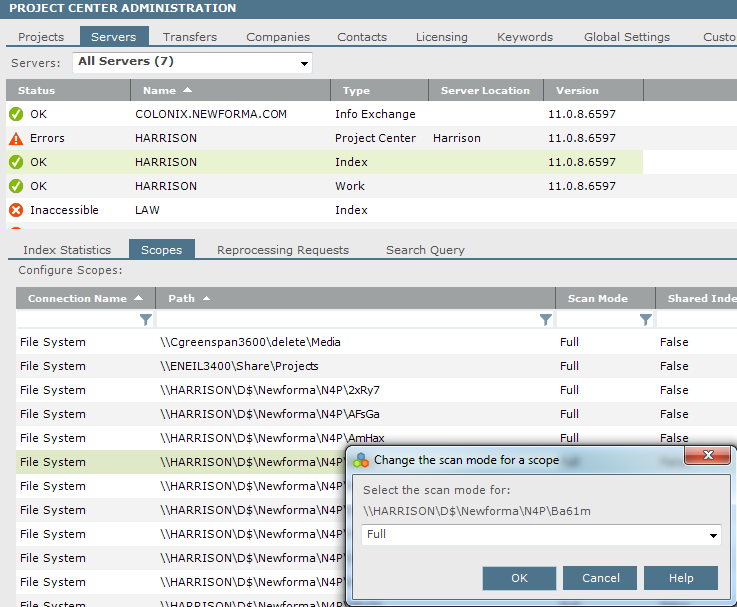Click green check icon on HARRISON Work row
The image size is (737, 607).
16,186
